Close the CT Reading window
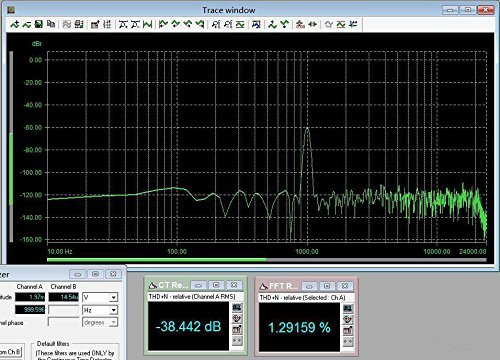This screenshot has width=500, height=360. pos(234,285)
